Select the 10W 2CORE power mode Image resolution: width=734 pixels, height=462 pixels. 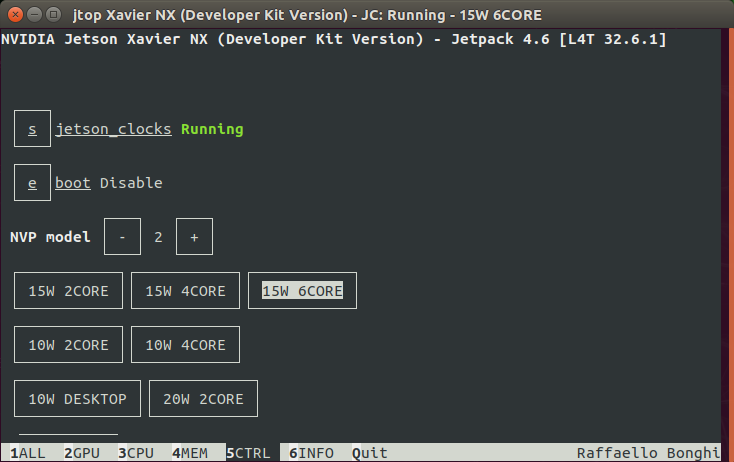click(68, 345)
